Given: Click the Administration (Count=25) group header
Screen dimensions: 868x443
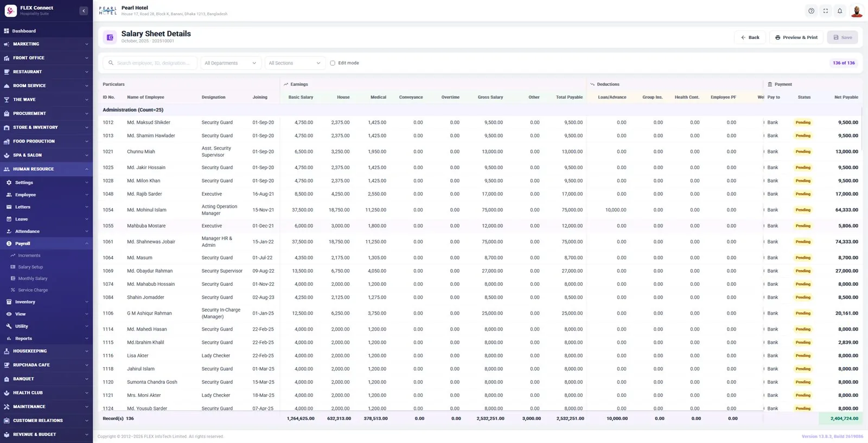Looking at the screenshot, I should [133, 110].
